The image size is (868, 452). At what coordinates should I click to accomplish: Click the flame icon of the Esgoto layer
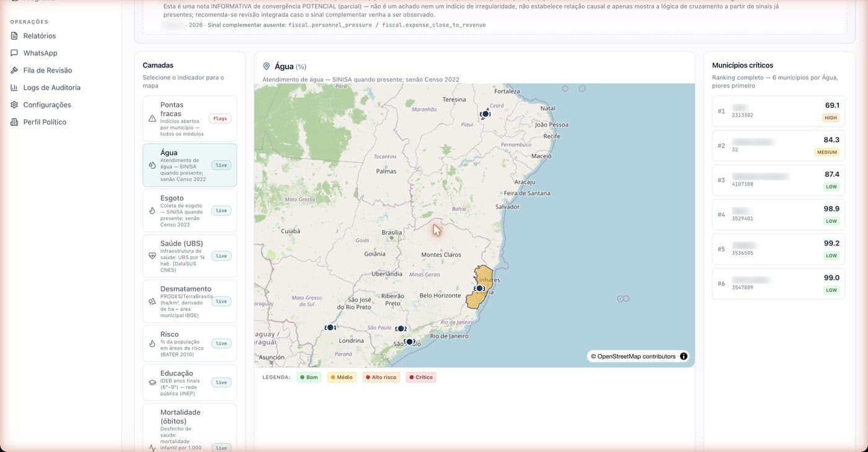pyautogui.click(x=152, y=211)
